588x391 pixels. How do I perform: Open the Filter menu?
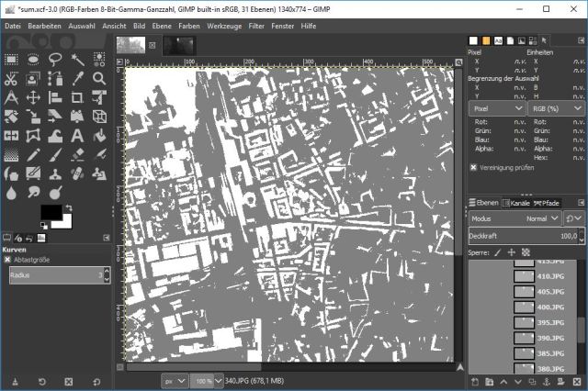pos(256,26)
